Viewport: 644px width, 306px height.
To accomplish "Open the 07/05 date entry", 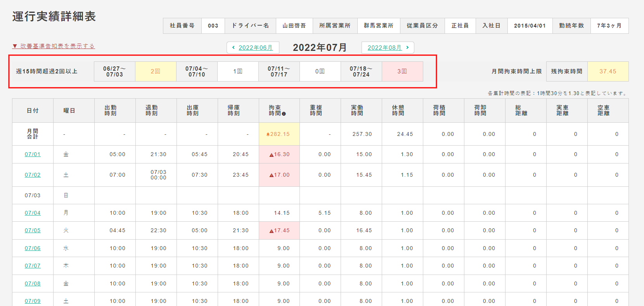I will pos(33,230).
